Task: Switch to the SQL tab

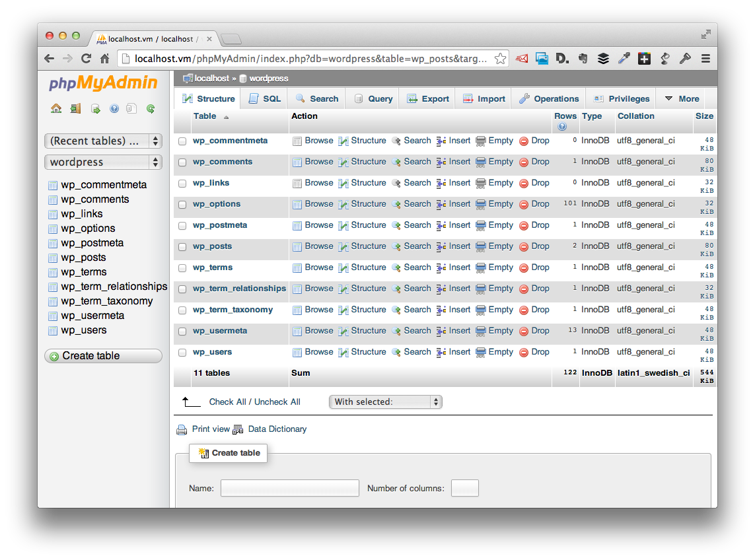Action: click(x=264, y=99)
